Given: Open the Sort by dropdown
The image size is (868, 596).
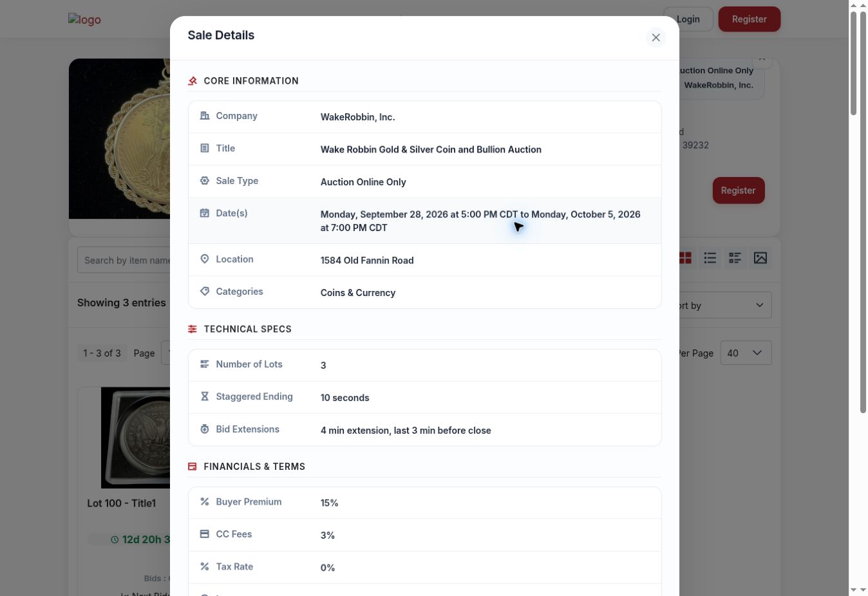Looking at the screenshot, I should click(x=724, y=305).
